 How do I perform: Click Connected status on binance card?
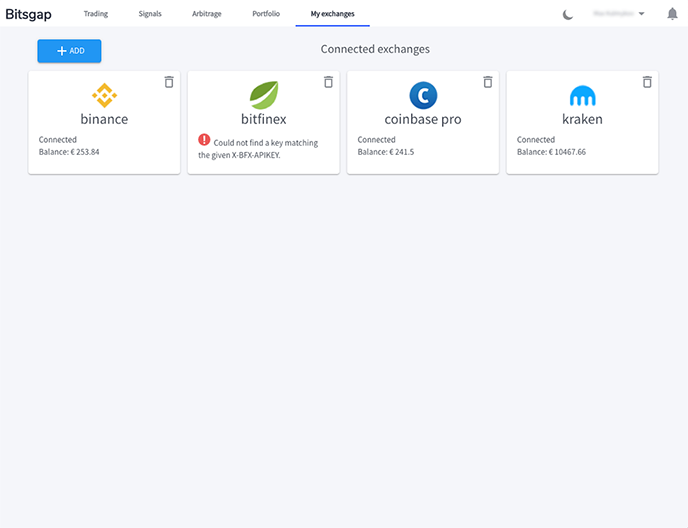[57, 140]
